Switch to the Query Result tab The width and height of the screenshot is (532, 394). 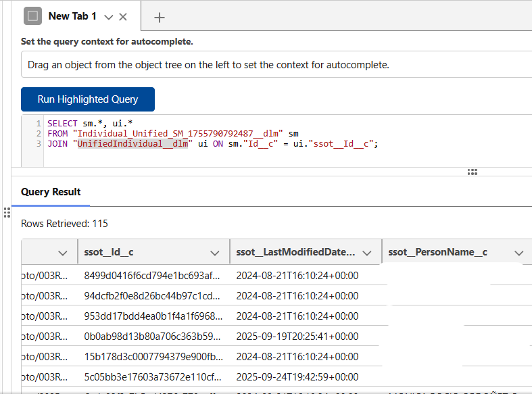coord(51,192)
